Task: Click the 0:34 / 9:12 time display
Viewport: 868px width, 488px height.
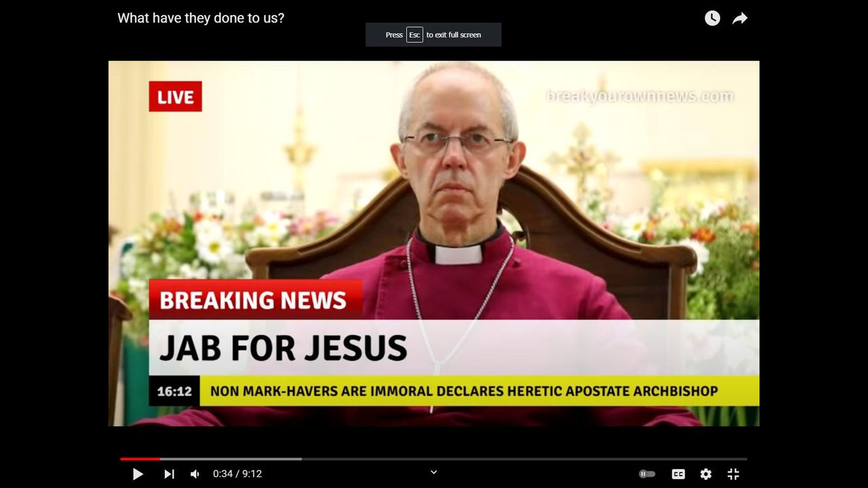Action: 237,474
